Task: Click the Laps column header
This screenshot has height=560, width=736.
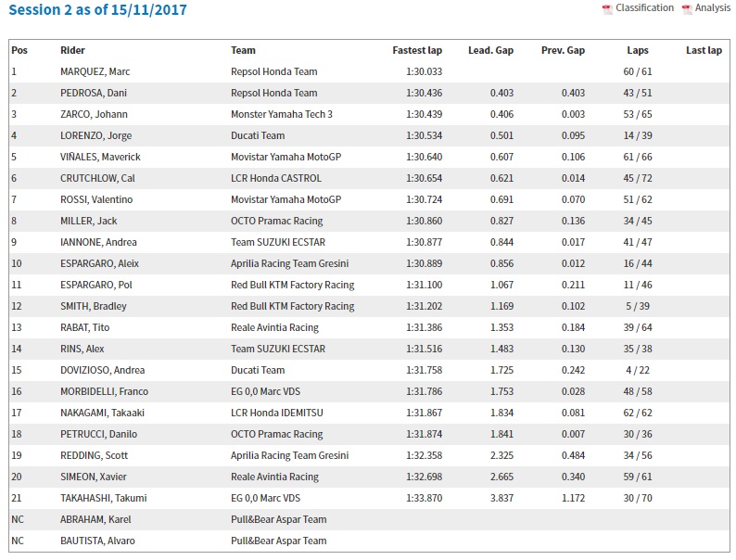Action: click(x=638, y=50)
